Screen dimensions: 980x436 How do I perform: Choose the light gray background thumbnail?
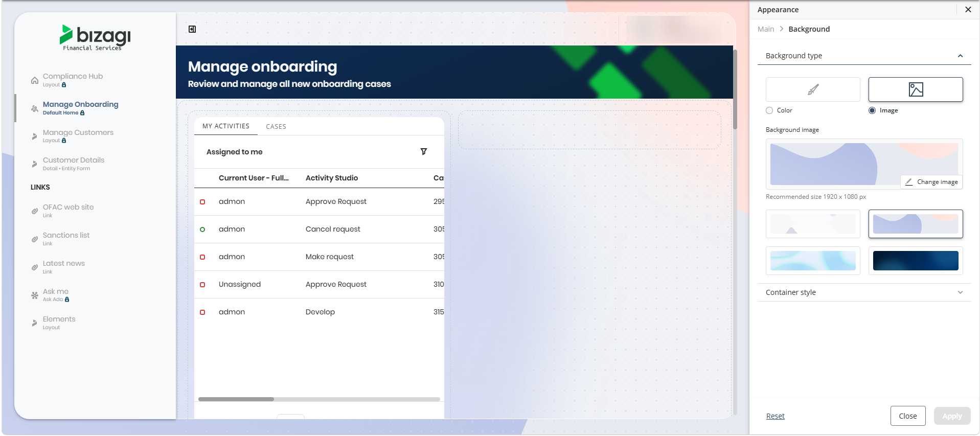click(813, 224)
